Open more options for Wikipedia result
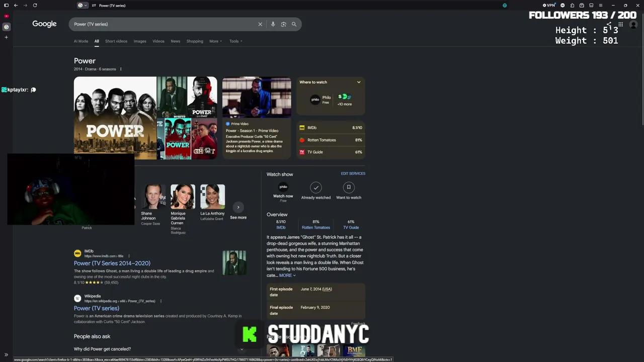This screenshot has height=362, width=644. (160, 301)
